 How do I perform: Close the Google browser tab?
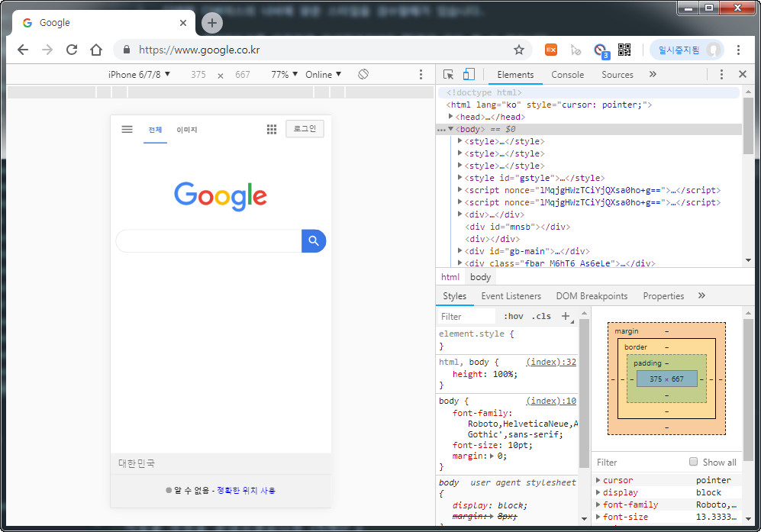point(183,23)
